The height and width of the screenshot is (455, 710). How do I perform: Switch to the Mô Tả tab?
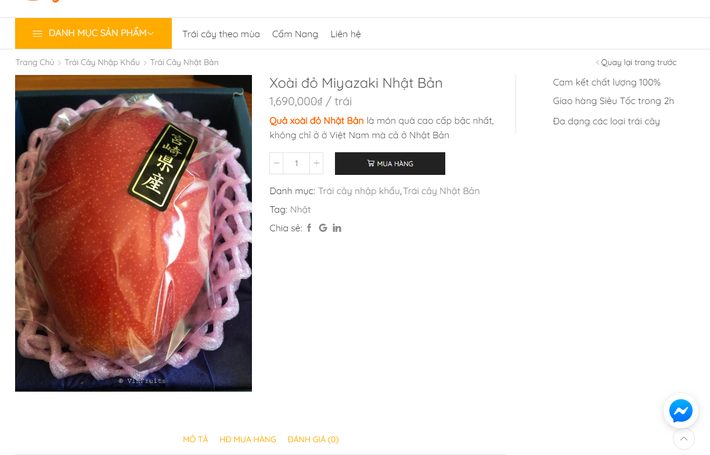click(195, 439)
